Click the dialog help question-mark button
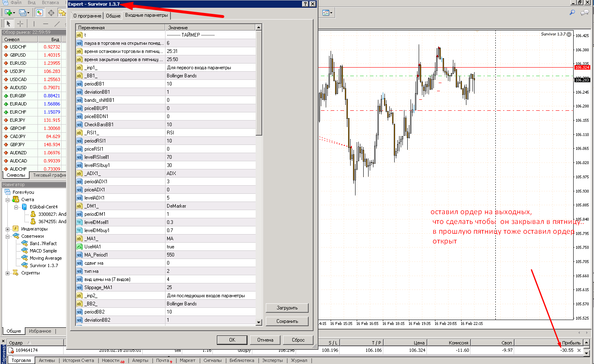Screen dimensions: 594x364 click(305, 4)
